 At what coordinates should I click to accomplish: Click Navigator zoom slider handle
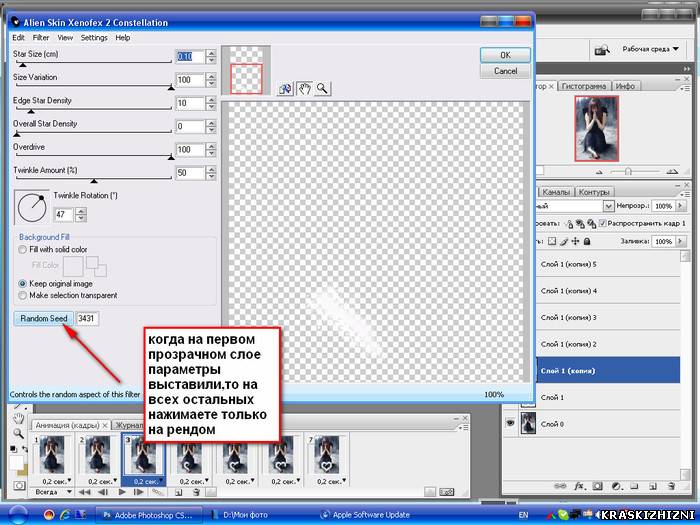(x=628, y=171)
